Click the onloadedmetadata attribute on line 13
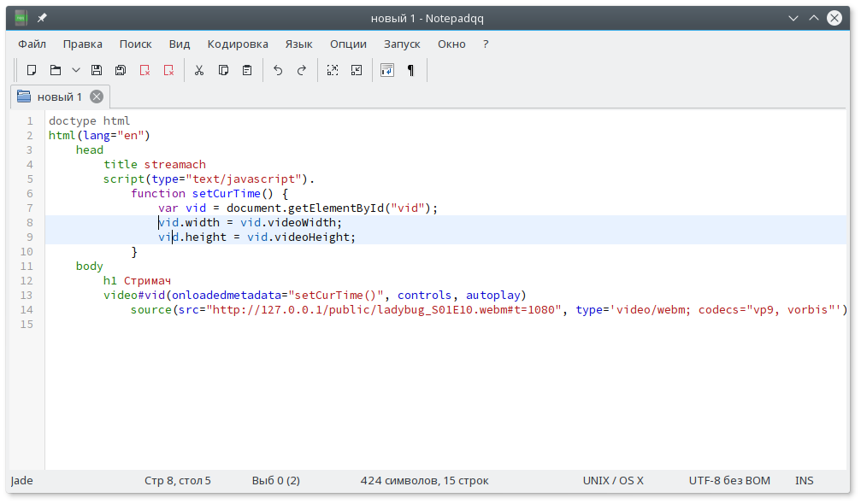861x504 pixels. [227, 295]
